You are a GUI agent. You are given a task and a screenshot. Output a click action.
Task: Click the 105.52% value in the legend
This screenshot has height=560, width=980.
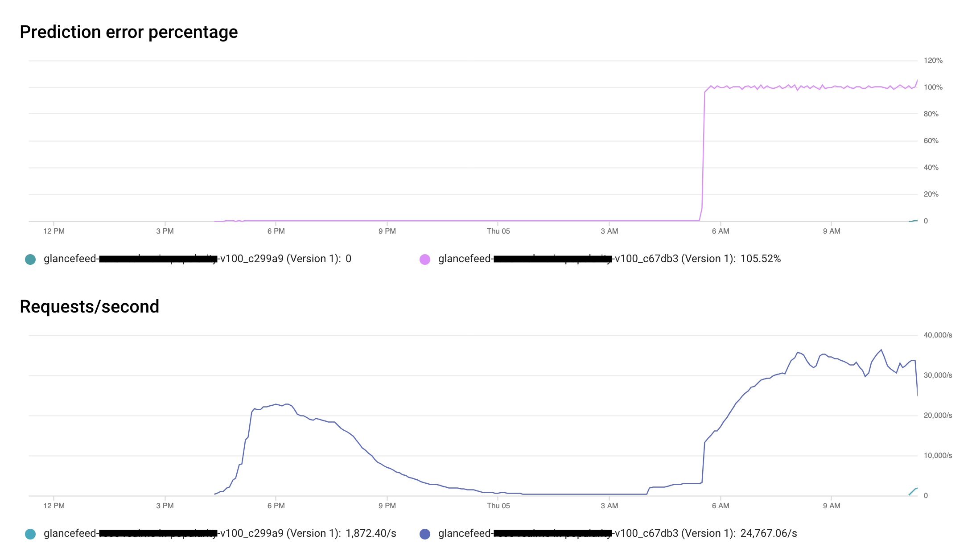[761, 259]
